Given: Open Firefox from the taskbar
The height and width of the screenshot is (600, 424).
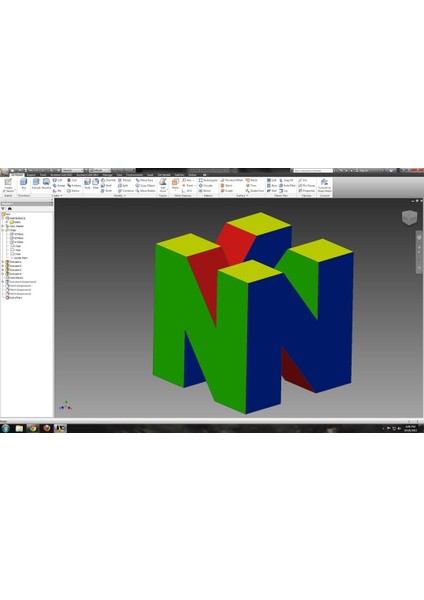Looking at the screenshot, I should click(x=46, y=428).
